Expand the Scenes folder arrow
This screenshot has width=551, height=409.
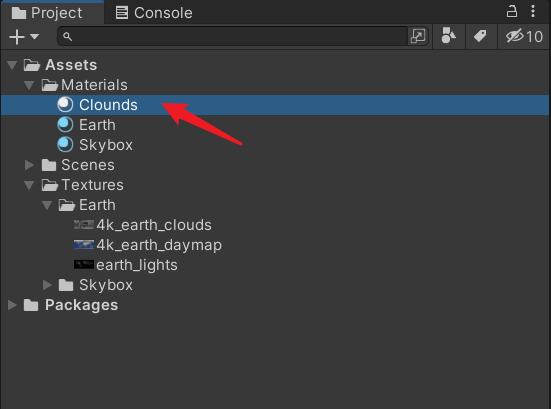(x=29, y=165)
